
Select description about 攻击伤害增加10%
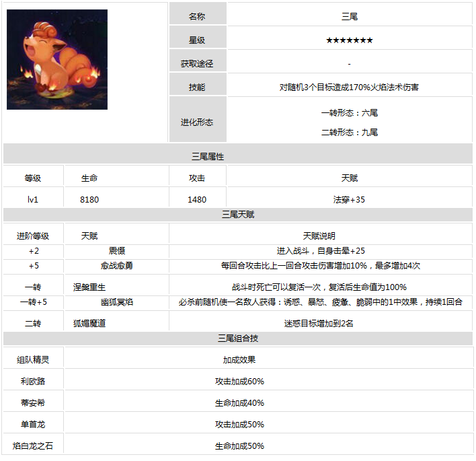click(321, 266)
